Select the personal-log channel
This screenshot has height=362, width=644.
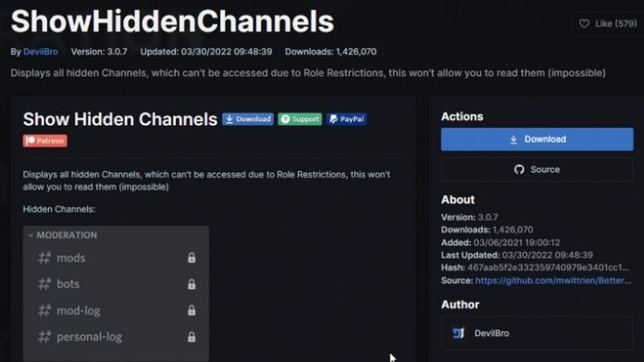(x=116, y=337)
